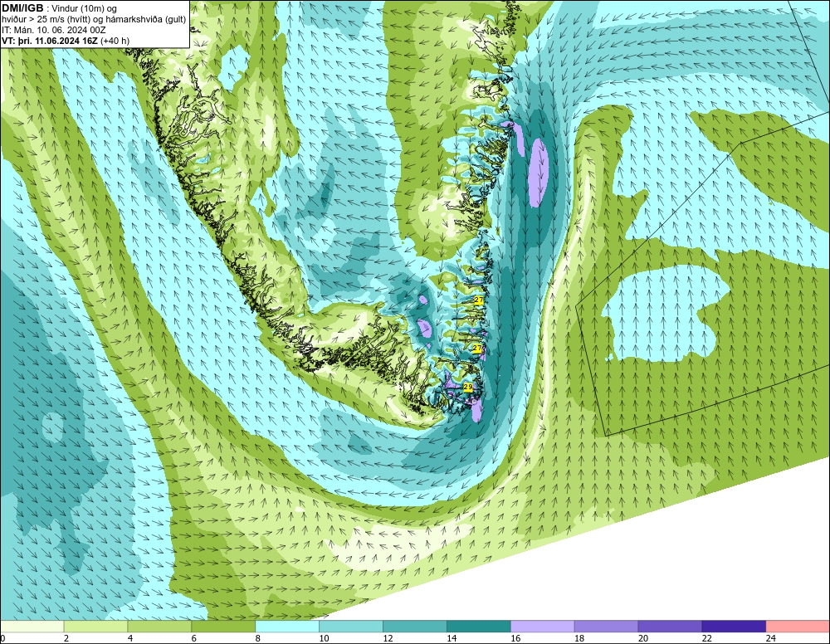Select the northernmost yellow 27 gust marker

[479, 300]
